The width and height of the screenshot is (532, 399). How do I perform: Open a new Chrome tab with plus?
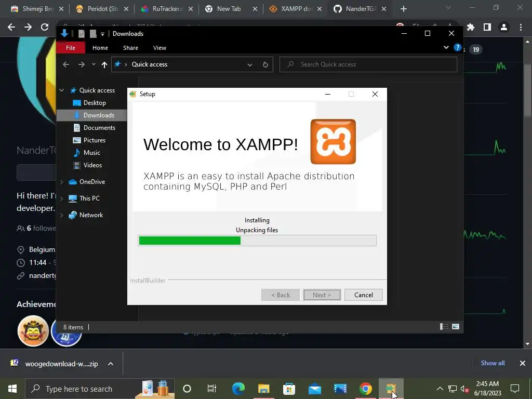click(x=403, y=9)
